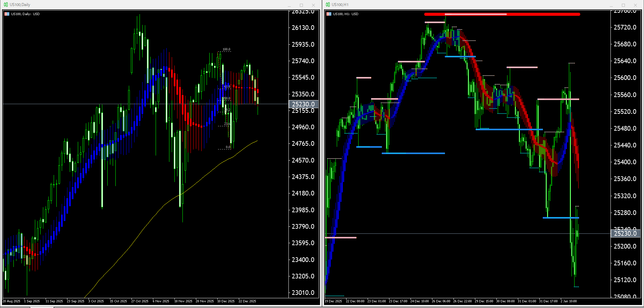Click the '2 Jan 10:00' time on H1 axis
644x308 pixels.
(x=569, y=301)
